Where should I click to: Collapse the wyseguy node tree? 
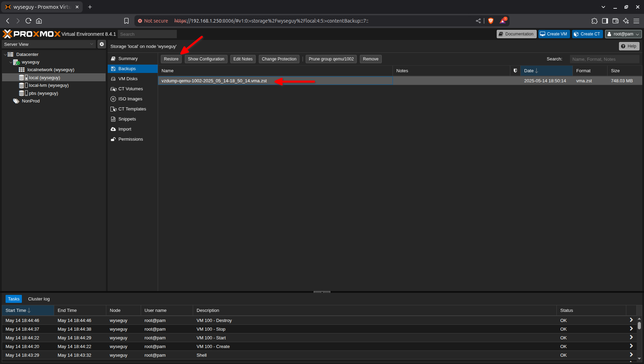[x=11, y=62]
